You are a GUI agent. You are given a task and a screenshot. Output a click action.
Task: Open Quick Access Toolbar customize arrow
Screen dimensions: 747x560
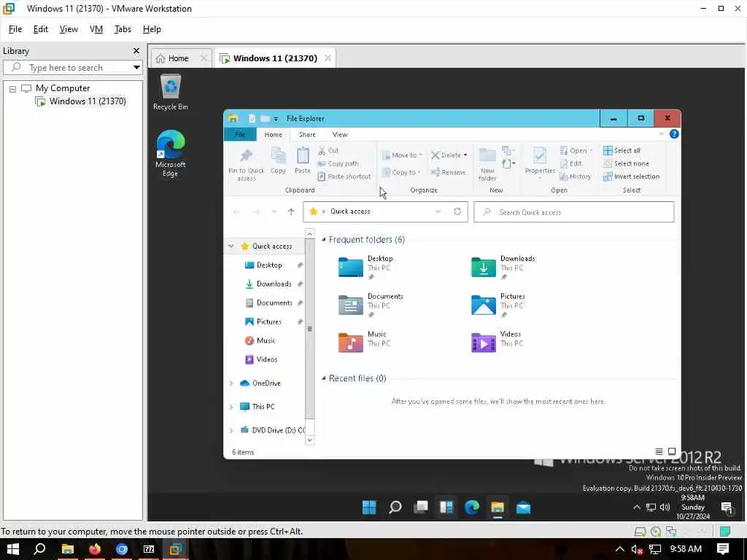click(x=276, y=119)
